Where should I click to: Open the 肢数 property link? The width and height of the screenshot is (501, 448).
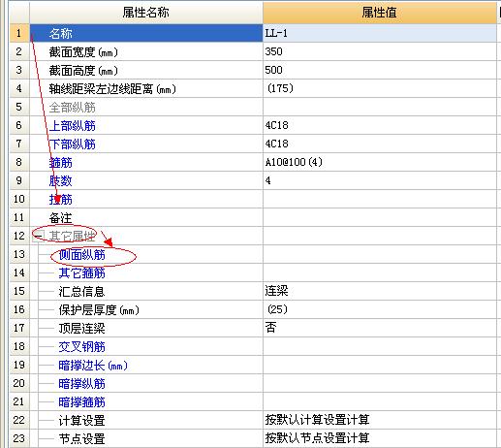point(61,181)
